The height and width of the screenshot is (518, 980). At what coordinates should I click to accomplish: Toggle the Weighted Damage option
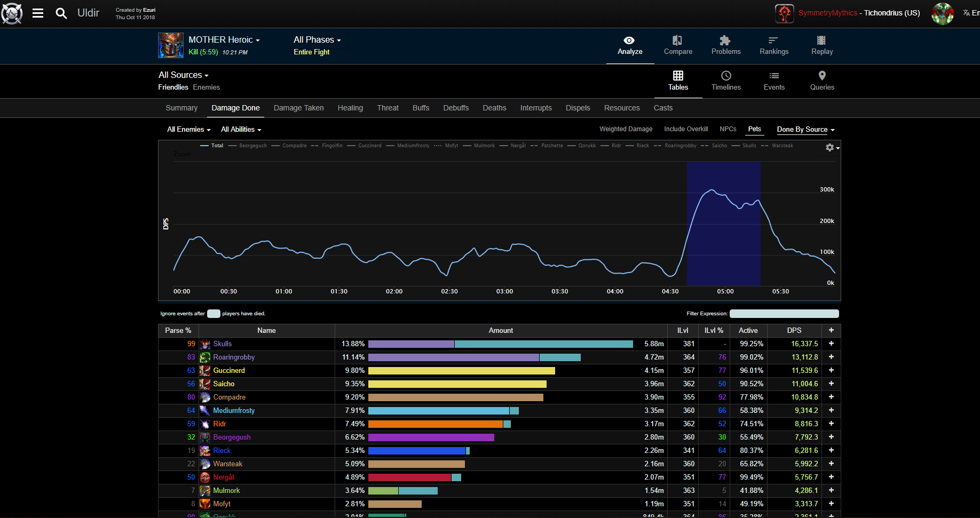click(626, 129)
